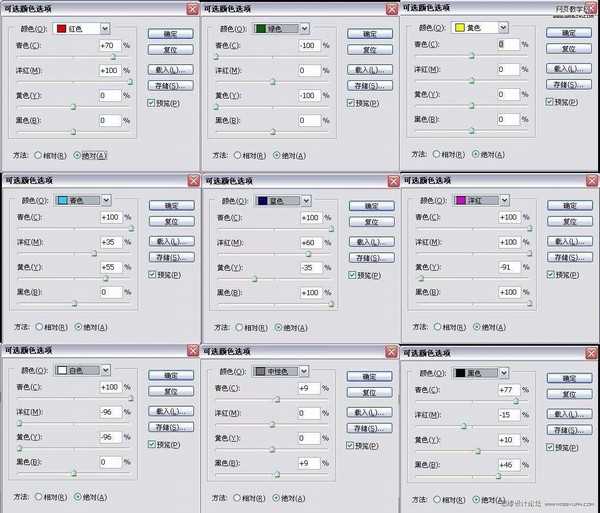Confirm with 确定 in the 黑色 dialog
The height and width of the screenshot is (513, 600).
pos(570,378)
